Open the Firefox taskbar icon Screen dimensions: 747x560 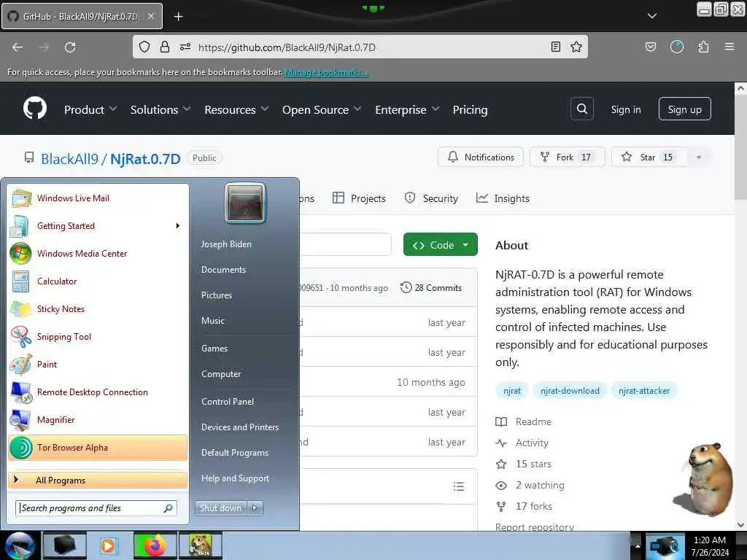(155, 545)
